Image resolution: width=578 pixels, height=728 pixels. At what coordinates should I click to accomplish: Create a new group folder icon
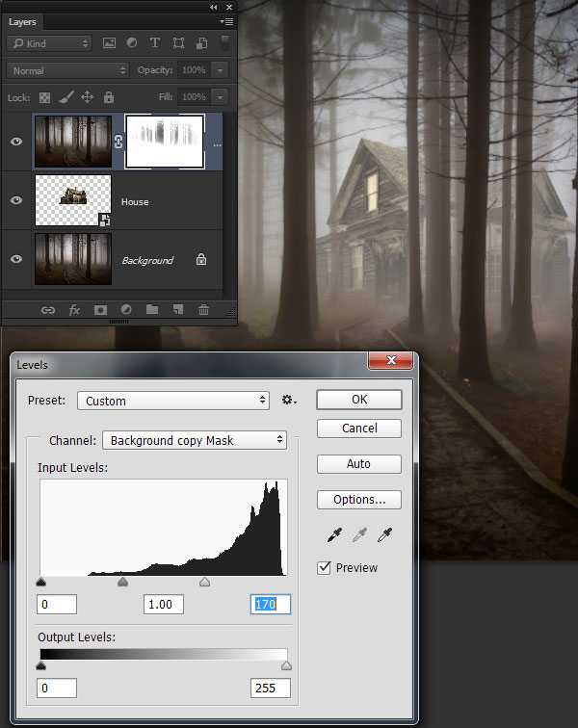tap(152, 309)
